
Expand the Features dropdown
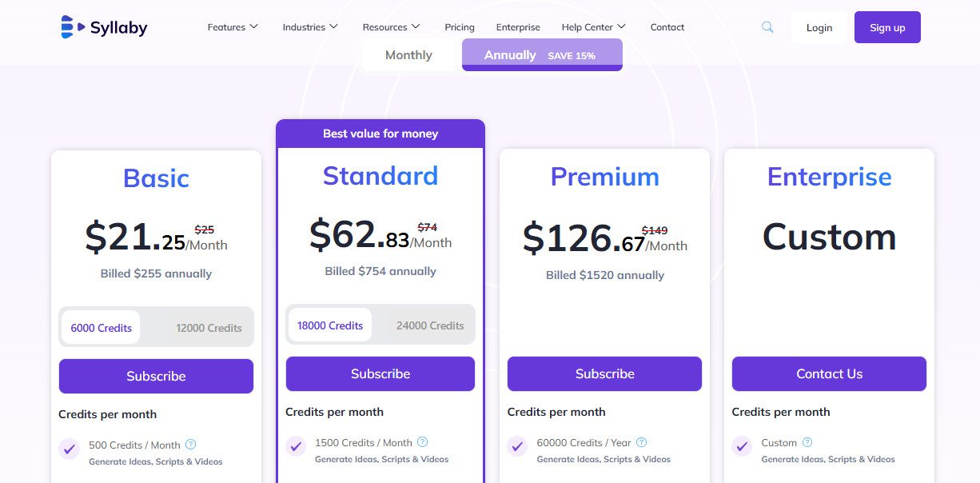point(233,26)
